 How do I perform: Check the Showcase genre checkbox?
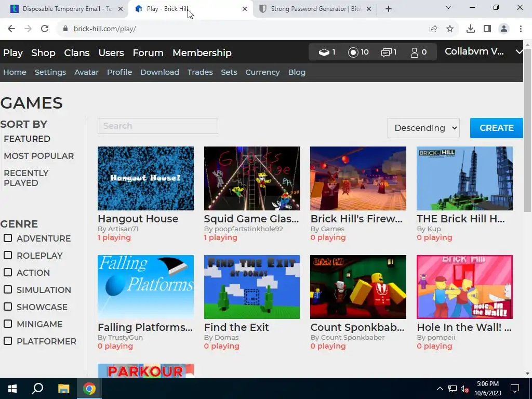point(8,307)
